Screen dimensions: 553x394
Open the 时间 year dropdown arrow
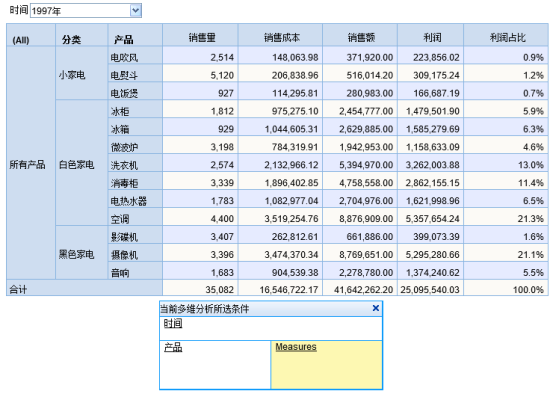tap(135, 11)
